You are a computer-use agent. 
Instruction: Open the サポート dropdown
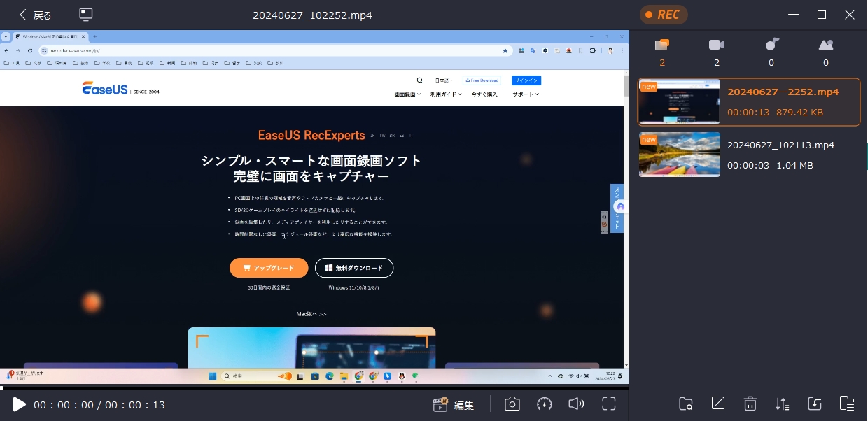524,94
